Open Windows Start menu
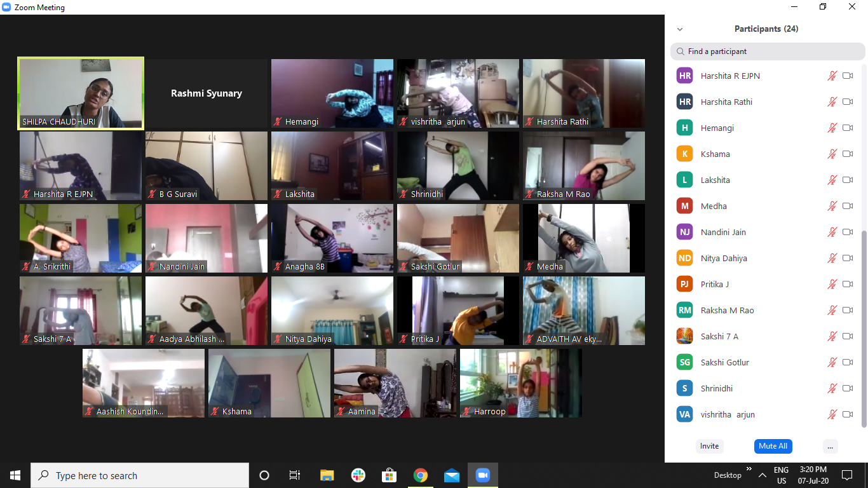This screenshot has height=488, width=868. tap(15, 475)
